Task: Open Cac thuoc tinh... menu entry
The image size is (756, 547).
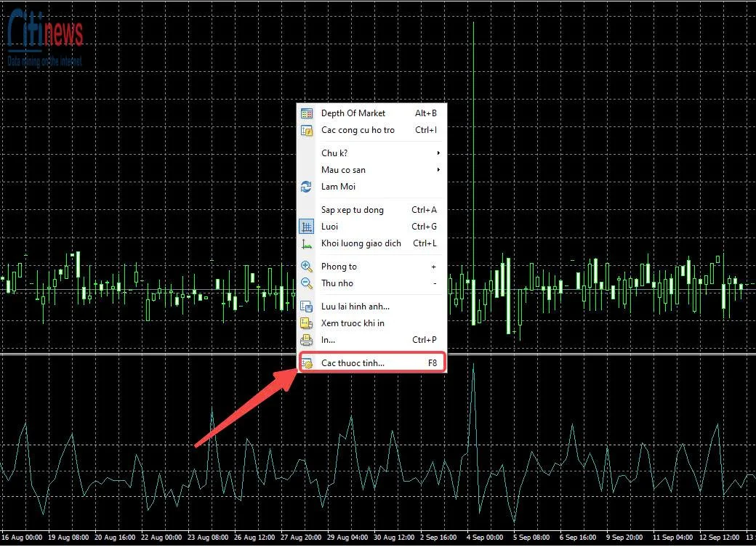Action: tap(372, 363)
